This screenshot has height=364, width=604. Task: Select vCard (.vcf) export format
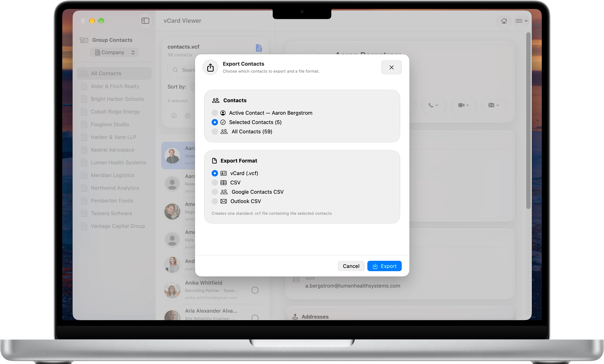point(235,173)
